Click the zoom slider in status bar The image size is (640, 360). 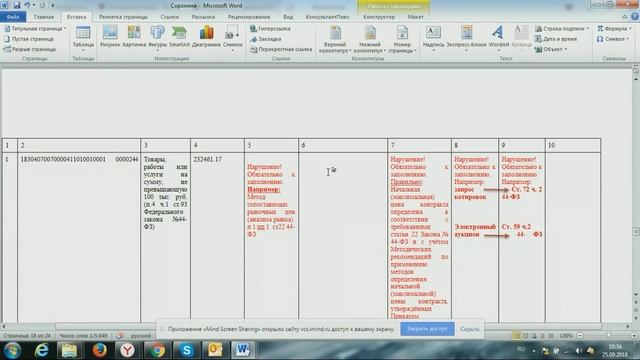tap(608, 336)
